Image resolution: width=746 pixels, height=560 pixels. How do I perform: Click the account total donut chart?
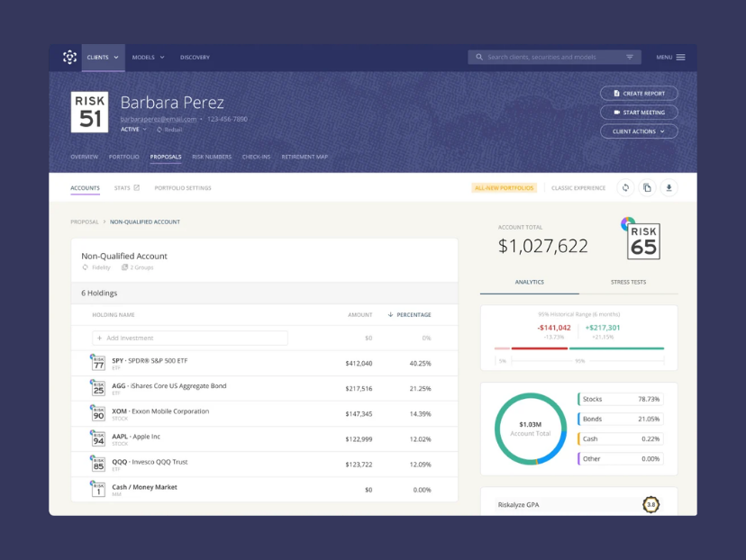(x=531, y=429)
